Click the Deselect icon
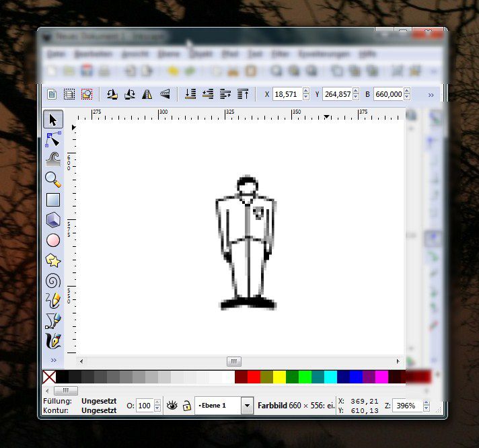This screenshot has height=448, width=479. (x=87, y=94)
